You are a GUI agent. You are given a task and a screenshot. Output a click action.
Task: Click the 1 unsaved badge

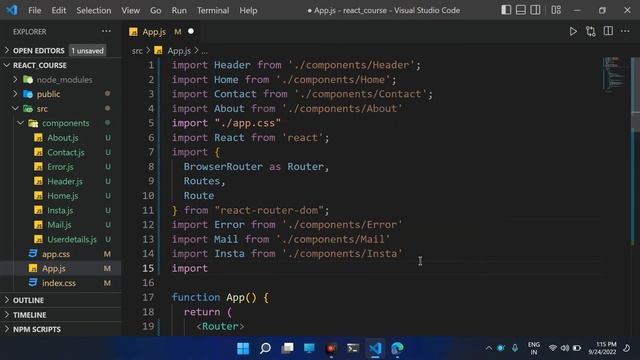coord(87,51)
